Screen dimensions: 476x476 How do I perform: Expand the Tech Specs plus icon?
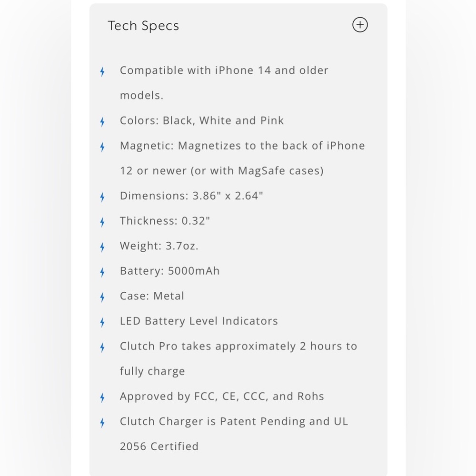tap(360, 25)
